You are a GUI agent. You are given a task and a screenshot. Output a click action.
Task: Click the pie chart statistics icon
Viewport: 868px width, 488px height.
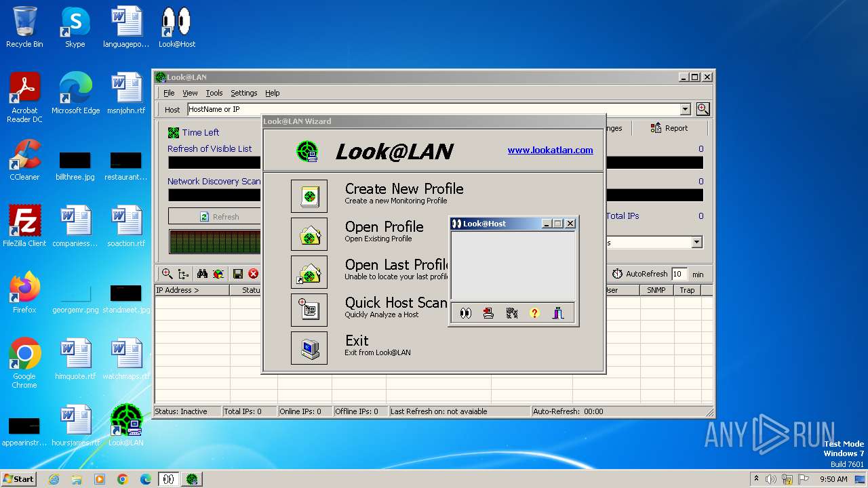(218, 274)
